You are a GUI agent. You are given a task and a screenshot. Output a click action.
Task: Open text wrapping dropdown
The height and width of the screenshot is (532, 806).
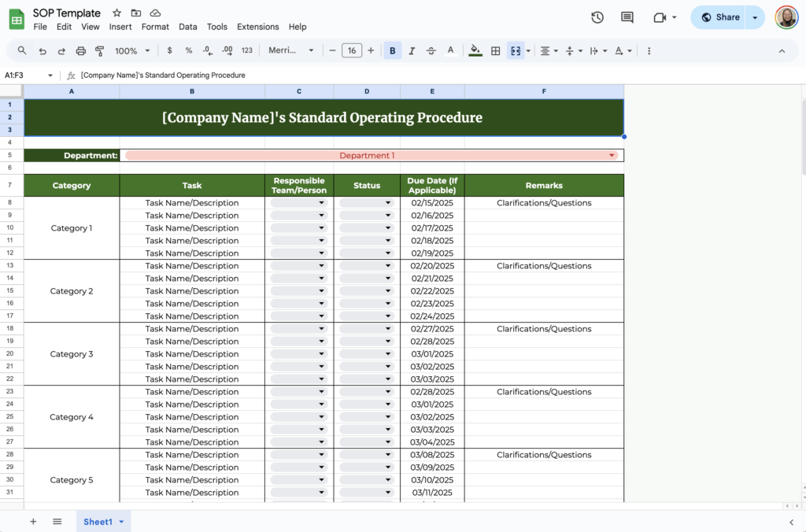(598, 50)
